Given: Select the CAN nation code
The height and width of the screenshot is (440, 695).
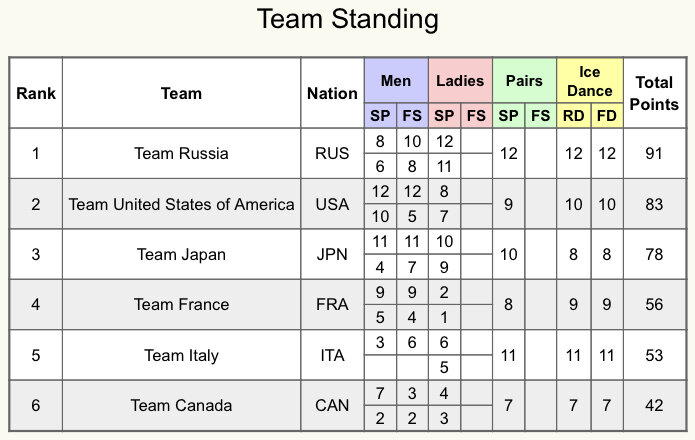Looking at the screenshot, I should point(332,405).
